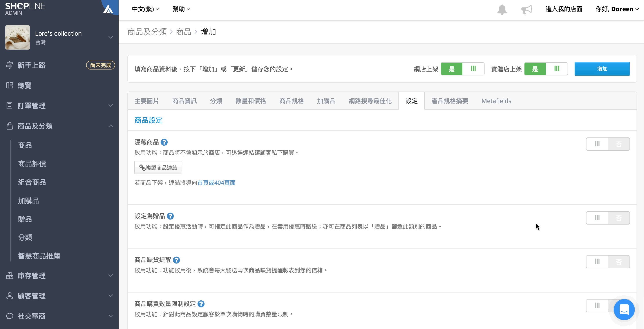This screenshot has height=329, width=644.
Task: Switch to the 分類 tab
Action: pyautogui.click(x=216, y=101)
